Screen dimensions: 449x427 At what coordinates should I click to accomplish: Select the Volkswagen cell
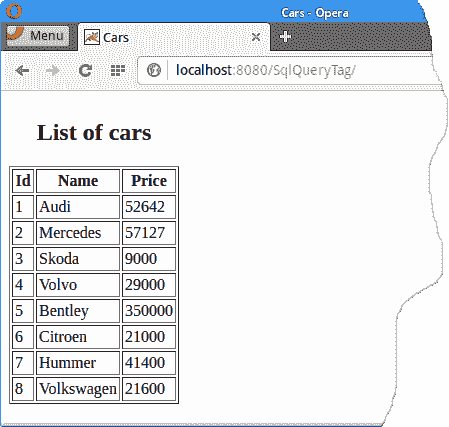pyautogui.click(x=78, y=389)
